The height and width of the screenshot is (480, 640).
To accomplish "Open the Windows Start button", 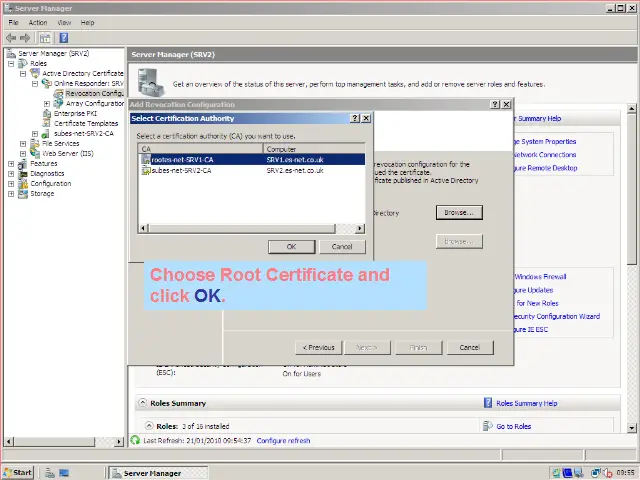I will (18, 473).
